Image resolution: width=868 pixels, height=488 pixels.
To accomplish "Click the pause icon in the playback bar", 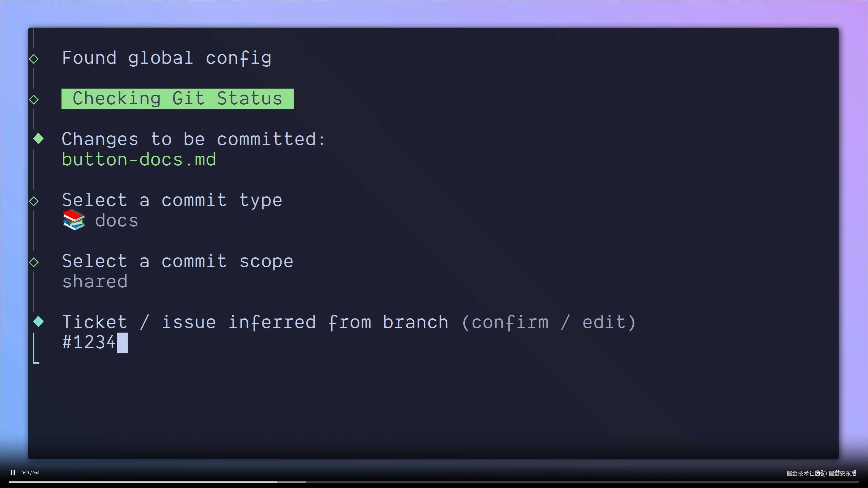I will pos(13,472).
